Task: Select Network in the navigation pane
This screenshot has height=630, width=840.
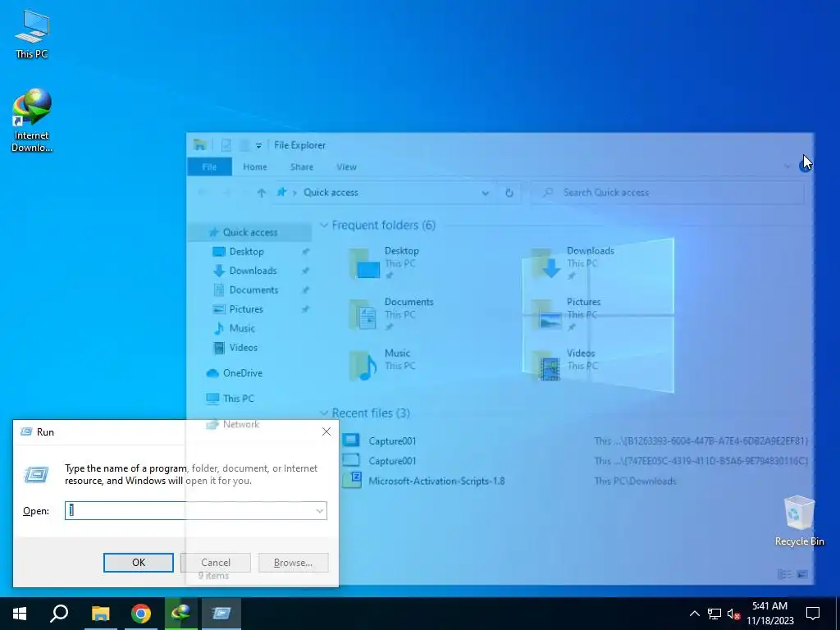Action: click(240, 424)
